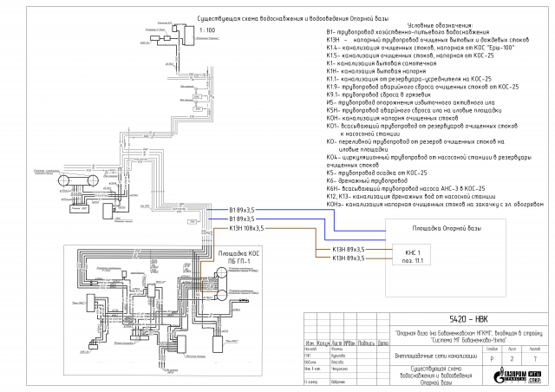This screenshot has height=392, width=555.
Task: Click legend row "К1Н- канализация бытовая напорная"
Action: [375, 71]
